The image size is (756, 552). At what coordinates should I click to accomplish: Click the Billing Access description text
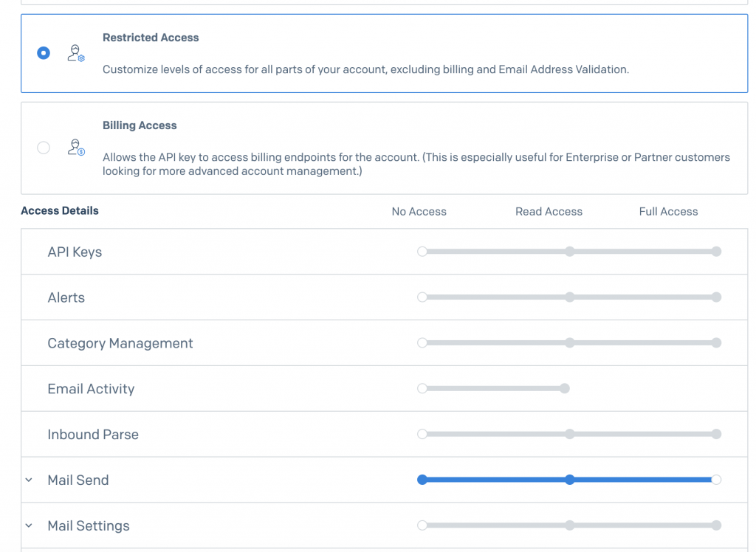point(416,164)
